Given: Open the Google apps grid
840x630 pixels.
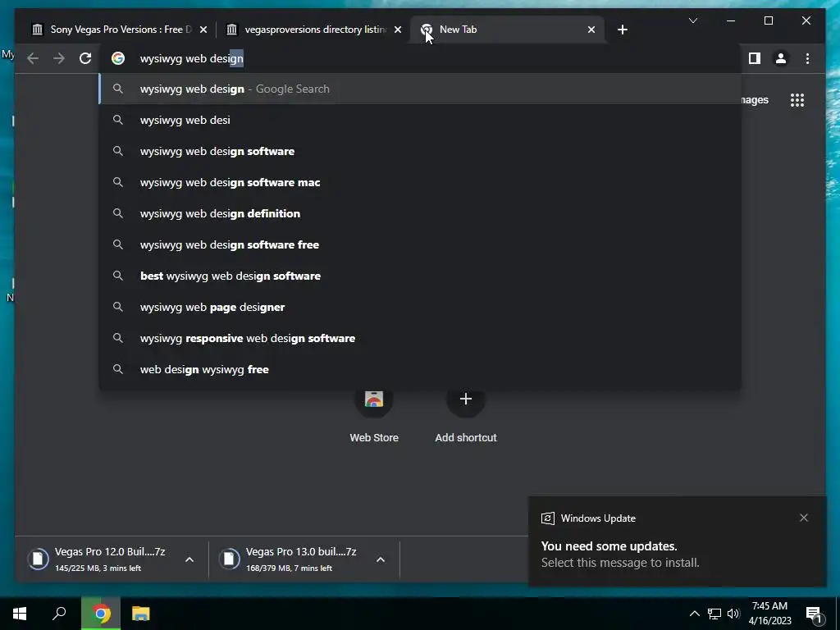Looking at the screenshot, I should (797, 100).
